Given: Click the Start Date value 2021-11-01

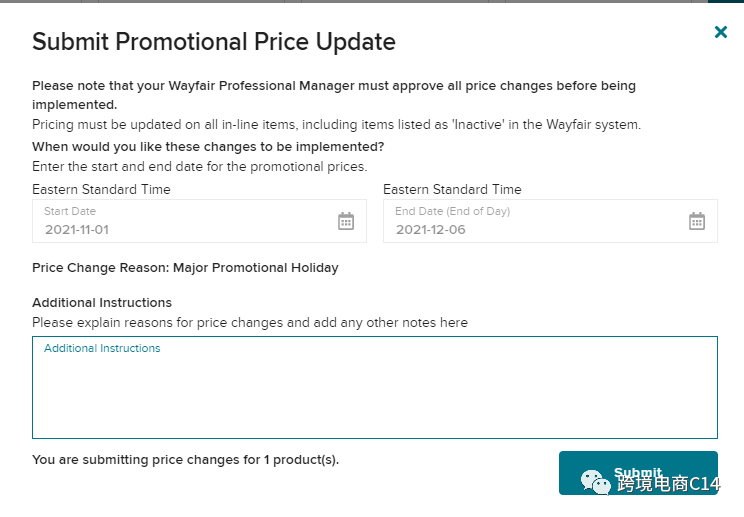Looking at the screenshot, I should 76,229.
